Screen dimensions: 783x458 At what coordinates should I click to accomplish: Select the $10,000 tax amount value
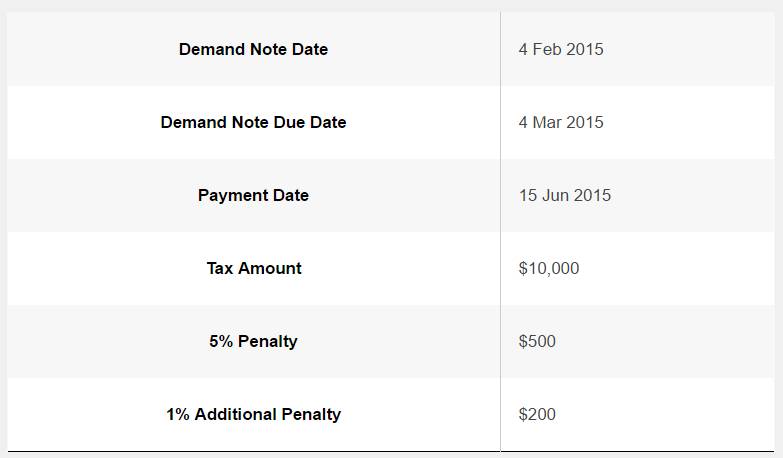coord(548,268)
